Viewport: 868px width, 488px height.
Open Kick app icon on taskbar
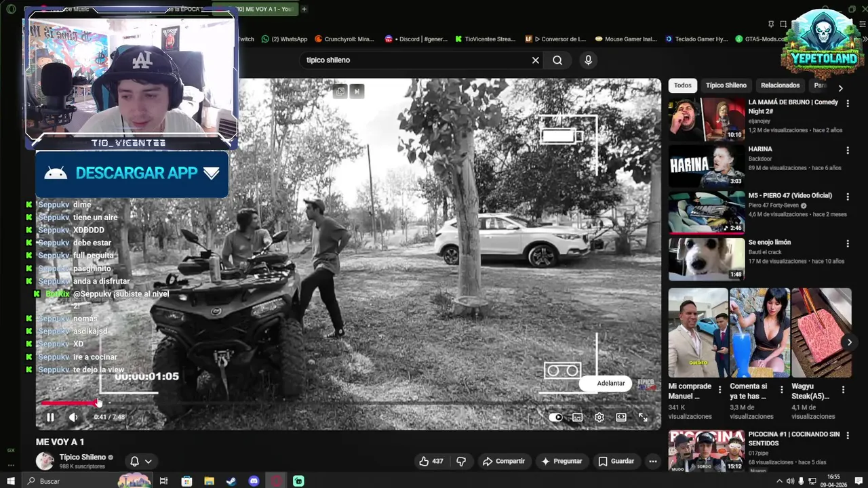coord(298,481)
